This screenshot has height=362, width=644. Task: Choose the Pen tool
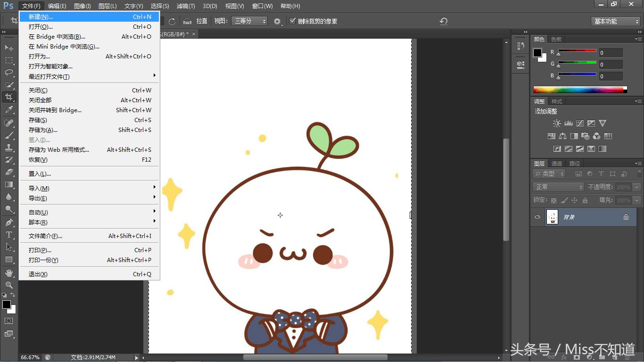click(9, 222)
